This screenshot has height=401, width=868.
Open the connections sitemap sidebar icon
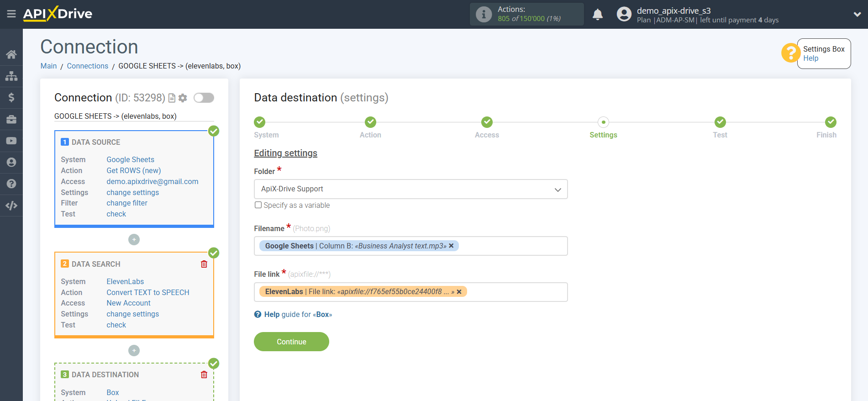[x=11, y=76]
